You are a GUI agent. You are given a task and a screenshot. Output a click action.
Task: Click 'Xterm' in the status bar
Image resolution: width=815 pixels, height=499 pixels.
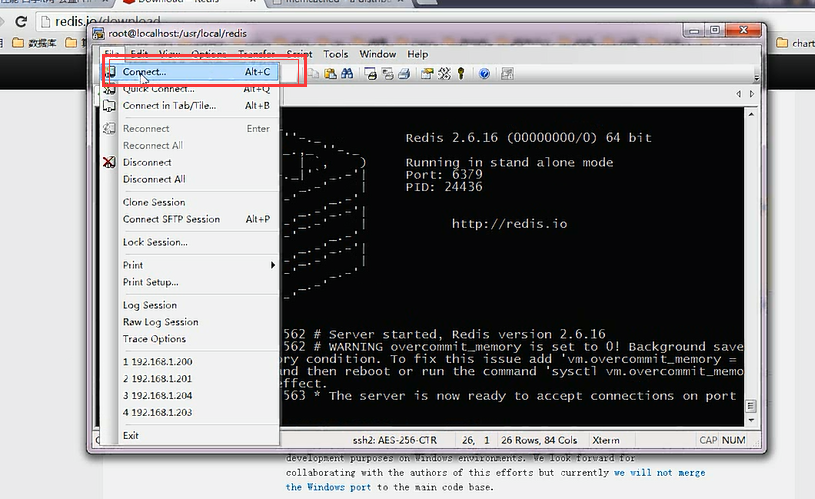click(606, 440)
